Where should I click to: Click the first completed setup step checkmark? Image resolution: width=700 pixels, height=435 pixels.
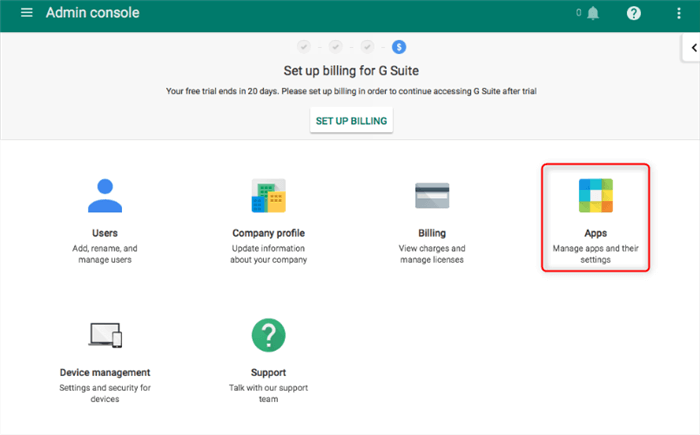pyautogui.click(x=303, y=46)
